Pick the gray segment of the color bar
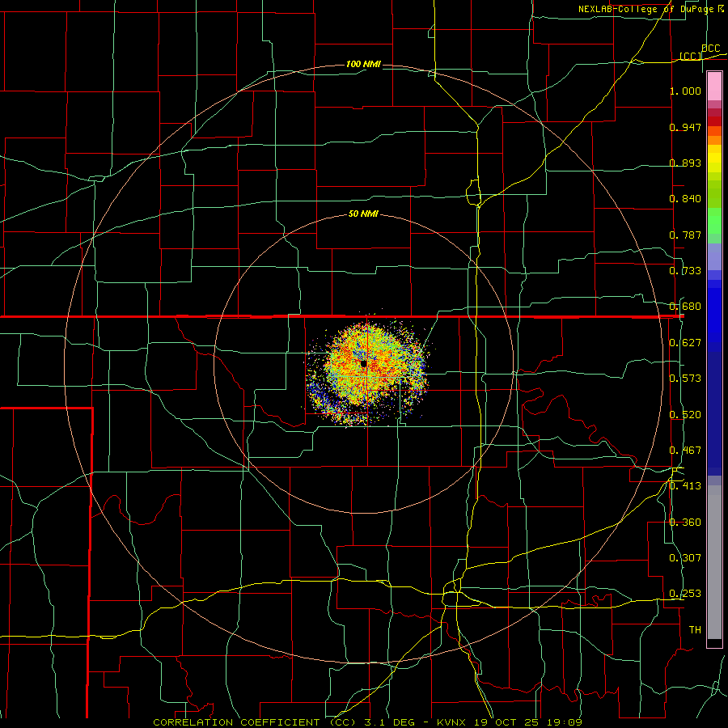 click(714, 562)
